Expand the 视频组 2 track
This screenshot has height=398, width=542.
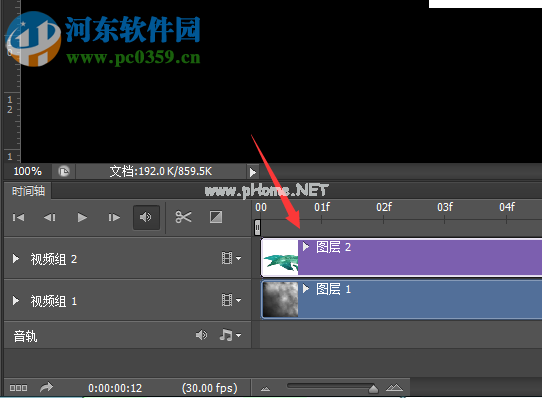[x=16, y=259]
